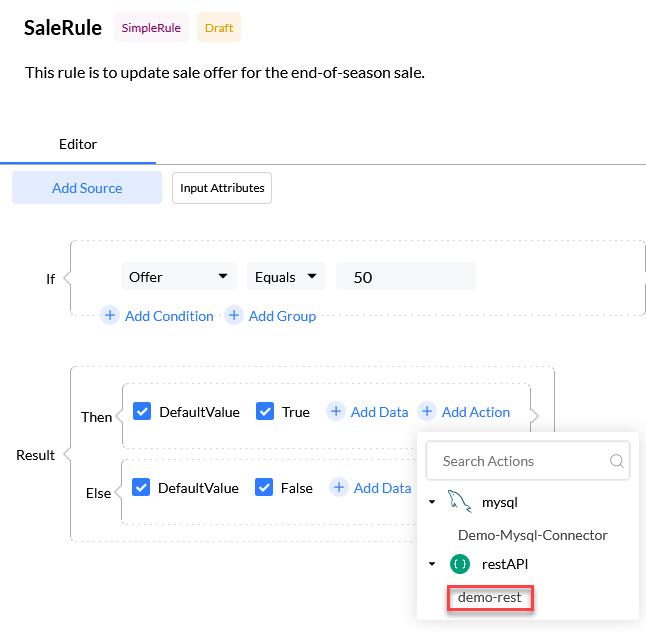Open the Equals operator dropdown
Image resolution: width=646 pixels, height=631 pixels.
pos(286,277)
